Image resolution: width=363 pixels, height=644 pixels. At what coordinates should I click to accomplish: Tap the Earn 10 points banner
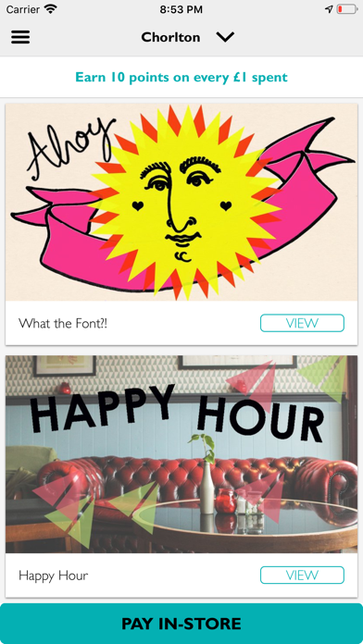(x=181, y=77)
